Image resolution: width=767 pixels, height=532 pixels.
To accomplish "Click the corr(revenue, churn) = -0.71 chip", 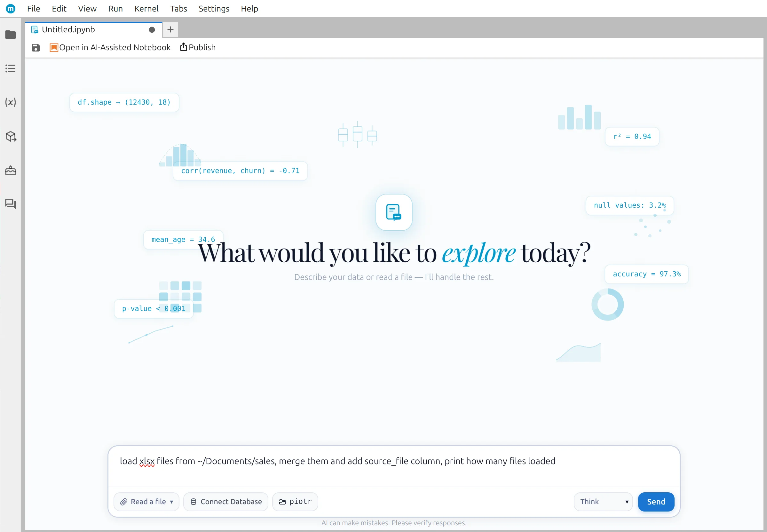I will click(x=240, y=171).
